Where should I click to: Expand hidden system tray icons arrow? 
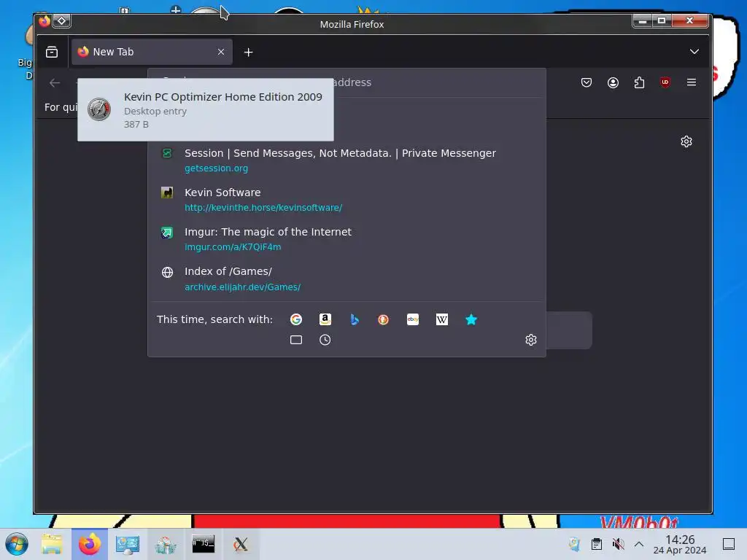coord(639,544)
